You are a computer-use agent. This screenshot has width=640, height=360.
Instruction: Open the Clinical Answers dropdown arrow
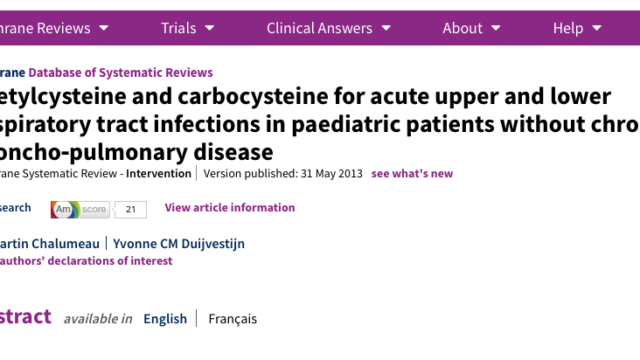coord(386,28)
